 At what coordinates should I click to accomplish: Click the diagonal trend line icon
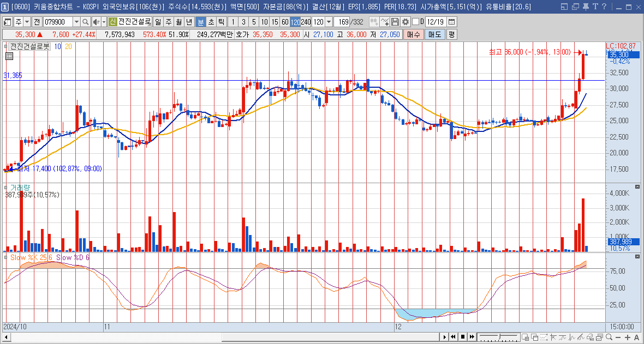[x=581, y=337]
